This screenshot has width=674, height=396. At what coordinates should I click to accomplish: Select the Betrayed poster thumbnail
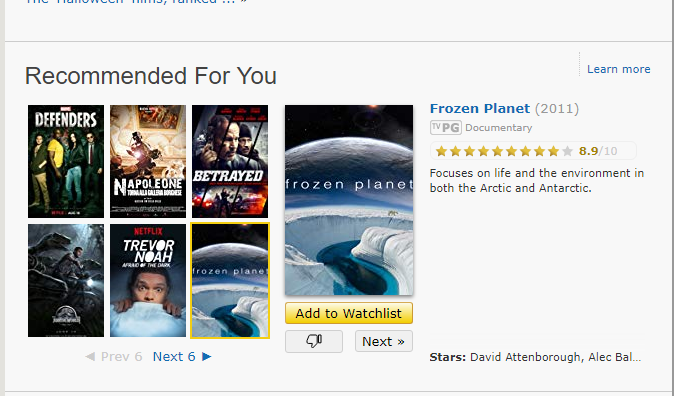[x=230, y=161]
